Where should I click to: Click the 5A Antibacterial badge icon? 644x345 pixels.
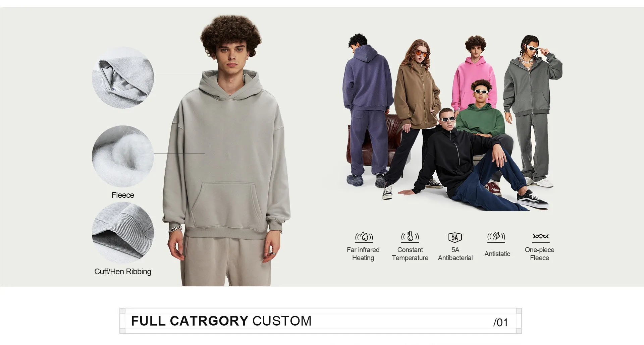tap(455, 237)
